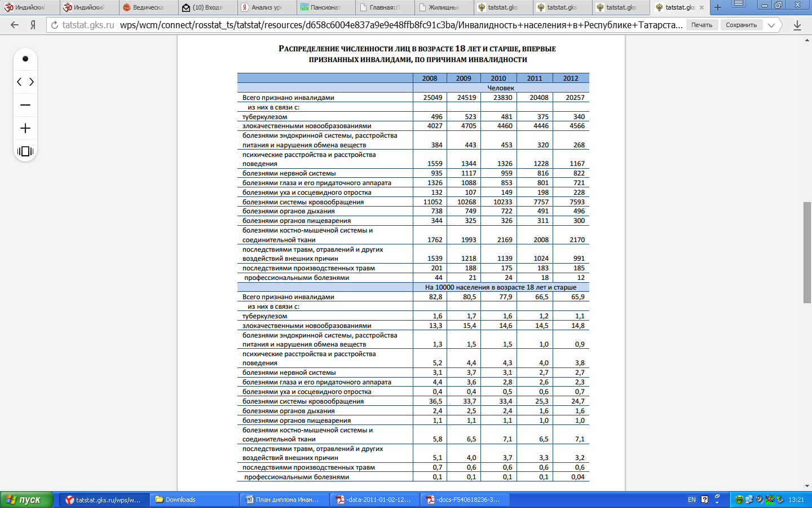Image resolution: width=812 pixels, height=508 pixels.
Task: Select the value 82,8 in the table
Action: point(435,297)
